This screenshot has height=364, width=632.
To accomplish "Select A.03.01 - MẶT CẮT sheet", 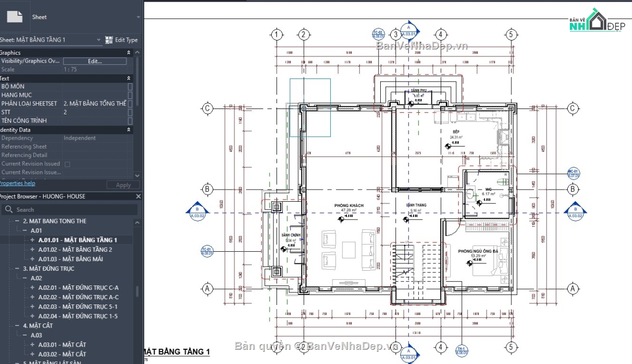I will [62, 345].
